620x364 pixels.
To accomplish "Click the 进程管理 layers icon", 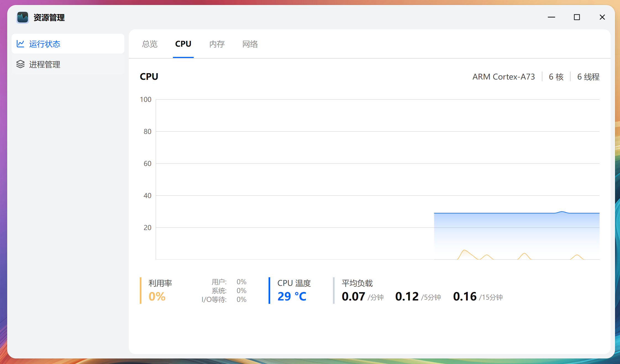I will point(20,64).
